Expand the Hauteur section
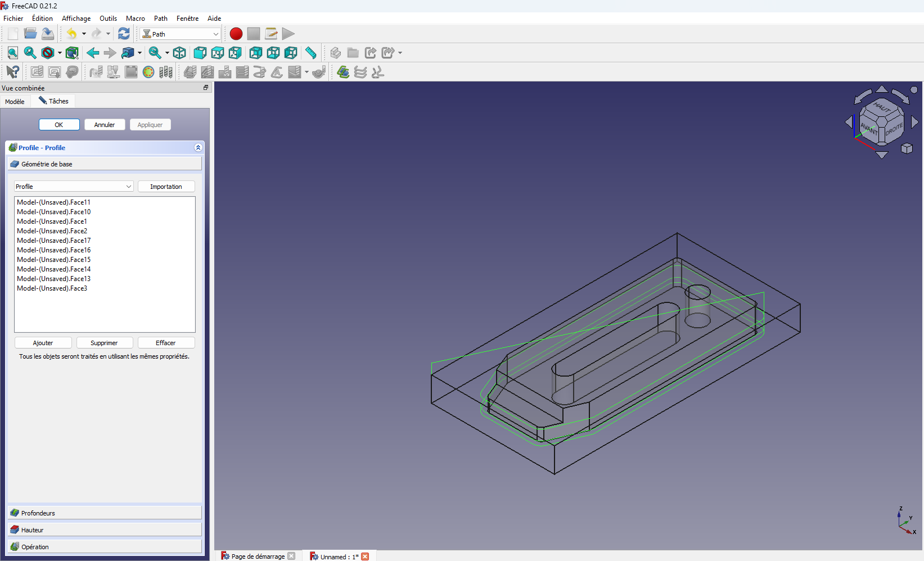This screenshot has height=561, width=924. [105, 530]
